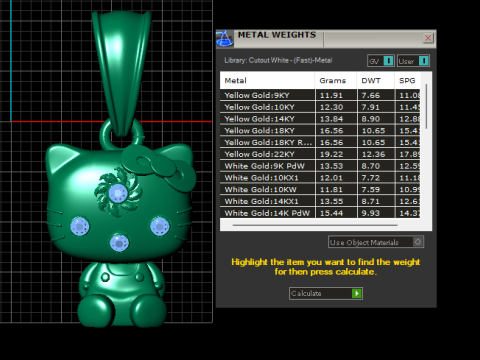
Task: Close the Metal Weights panel
Action: [x=428, y=38]
